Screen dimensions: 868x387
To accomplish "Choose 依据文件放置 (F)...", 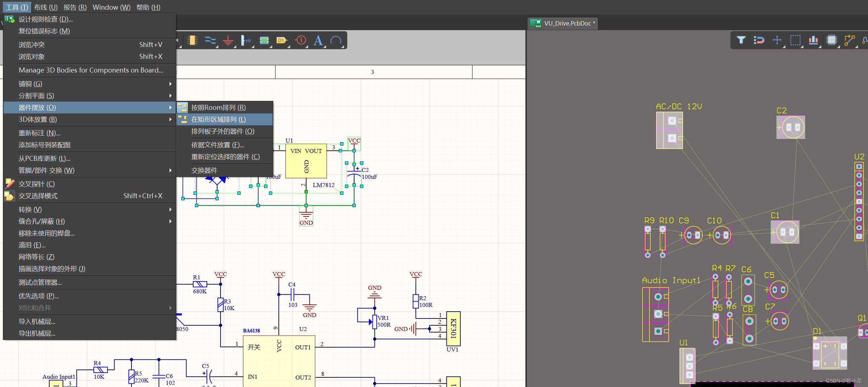I will point(225,145).
